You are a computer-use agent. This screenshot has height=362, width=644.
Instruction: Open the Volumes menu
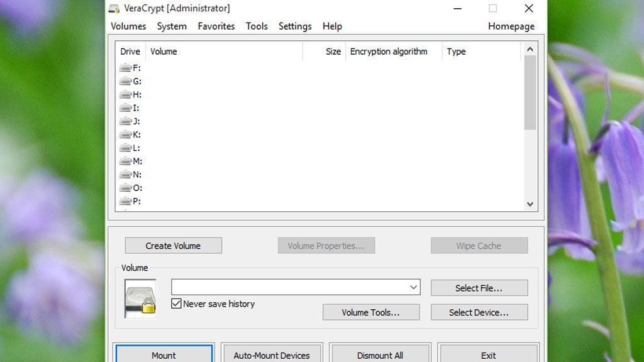click(128, 26)
